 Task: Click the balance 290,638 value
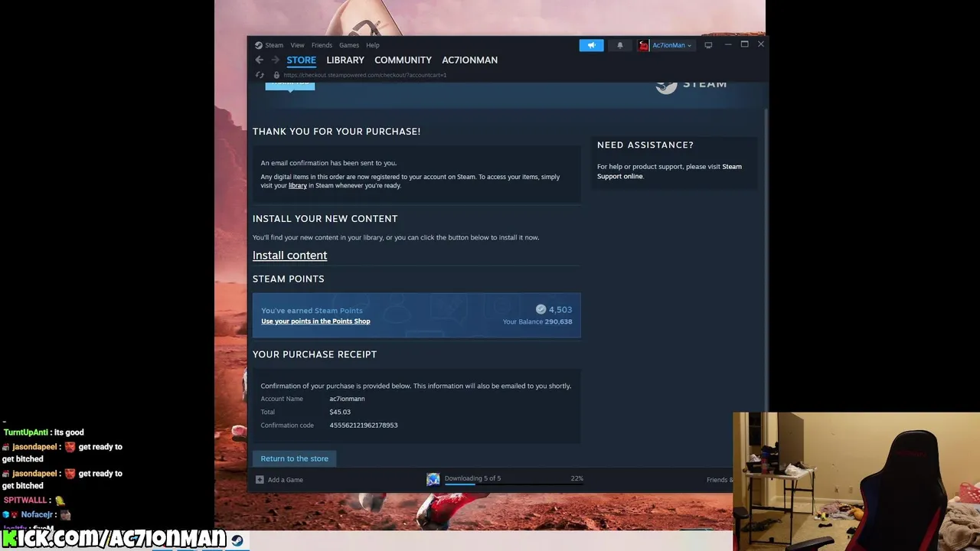tap(558, 321)
